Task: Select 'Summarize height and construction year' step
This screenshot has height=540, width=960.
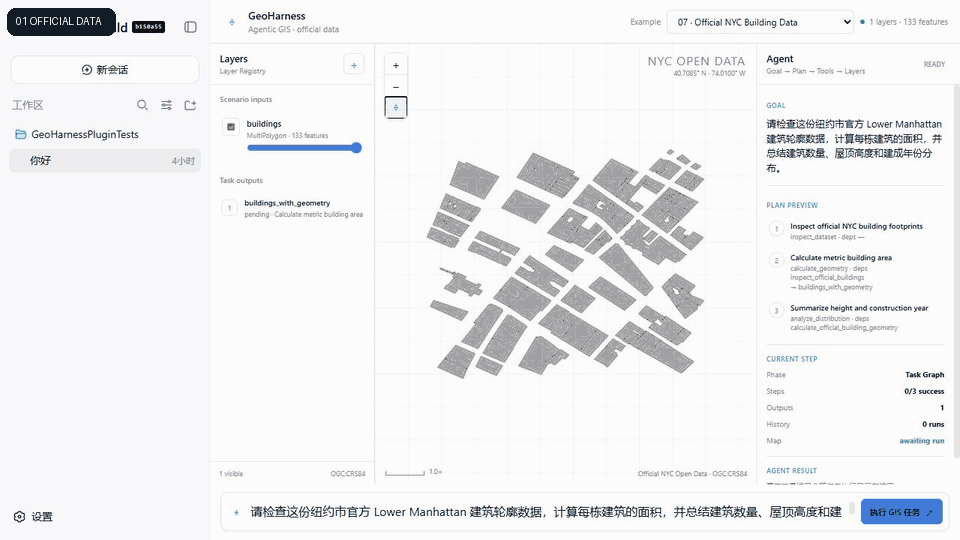Action: [859, 308]
